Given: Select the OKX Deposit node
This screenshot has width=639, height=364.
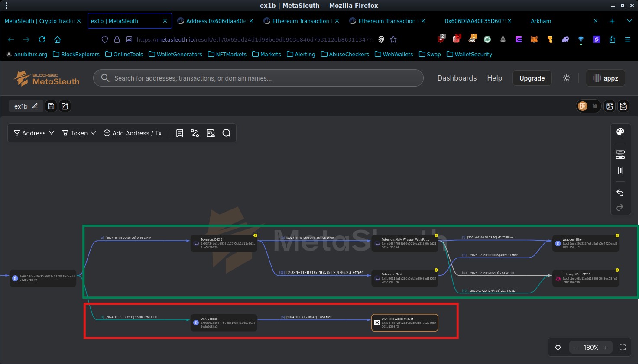Looking at the screenshot, I should click(224, 322).
